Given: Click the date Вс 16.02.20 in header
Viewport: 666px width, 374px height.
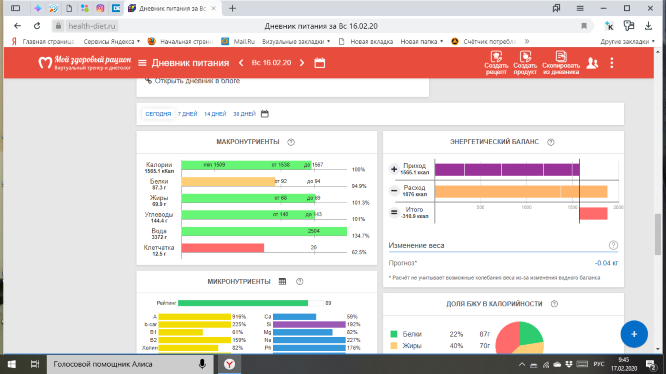Looking at the screenshot, I should click(x=271, y=63).
